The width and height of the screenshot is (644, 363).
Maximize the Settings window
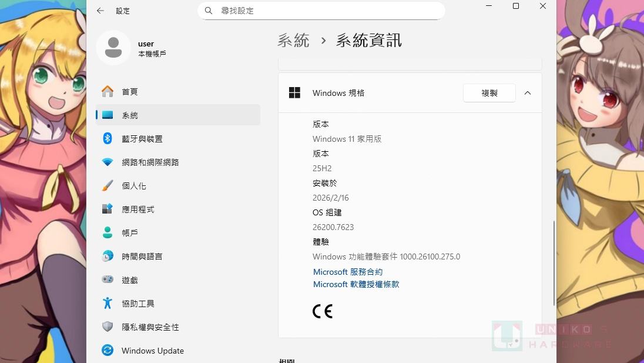point(516,6)
